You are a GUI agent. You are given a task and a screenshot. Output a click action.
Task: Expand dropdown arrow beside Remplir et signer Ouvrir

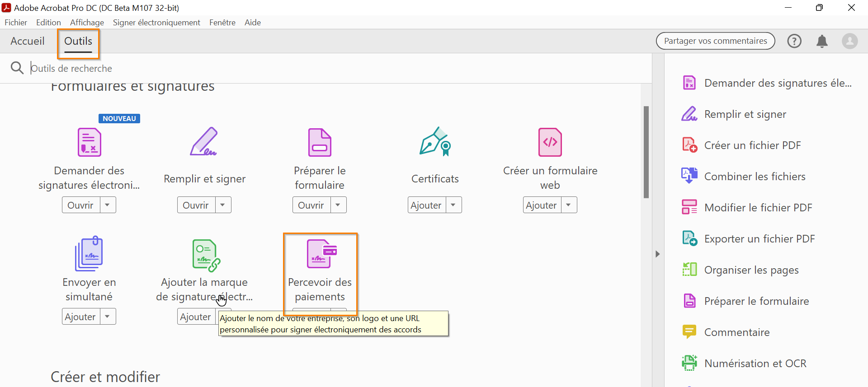click(x=223, y=205)
